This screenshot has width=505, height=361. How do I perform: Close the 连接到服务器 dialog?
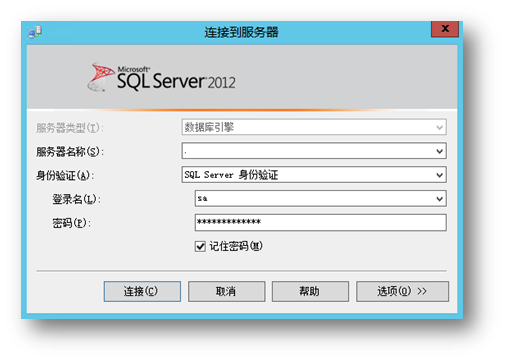[x=445, y=29]
